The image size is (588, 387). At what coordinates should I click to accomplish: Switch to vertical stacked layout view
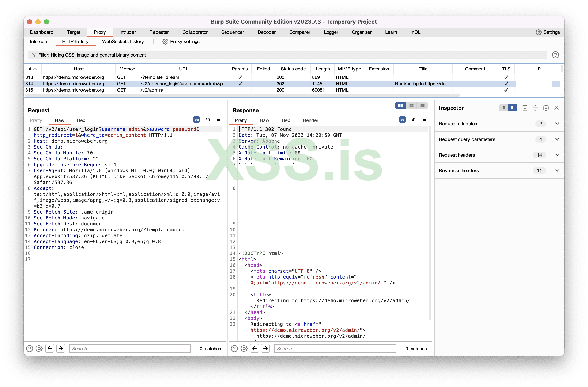point(411,106)
